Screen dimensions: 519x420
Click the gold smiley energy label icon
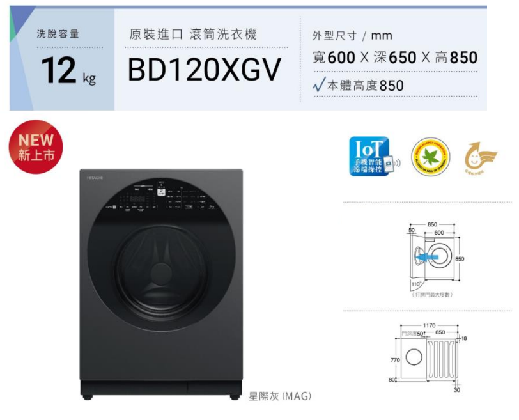[x=481, y=158]
